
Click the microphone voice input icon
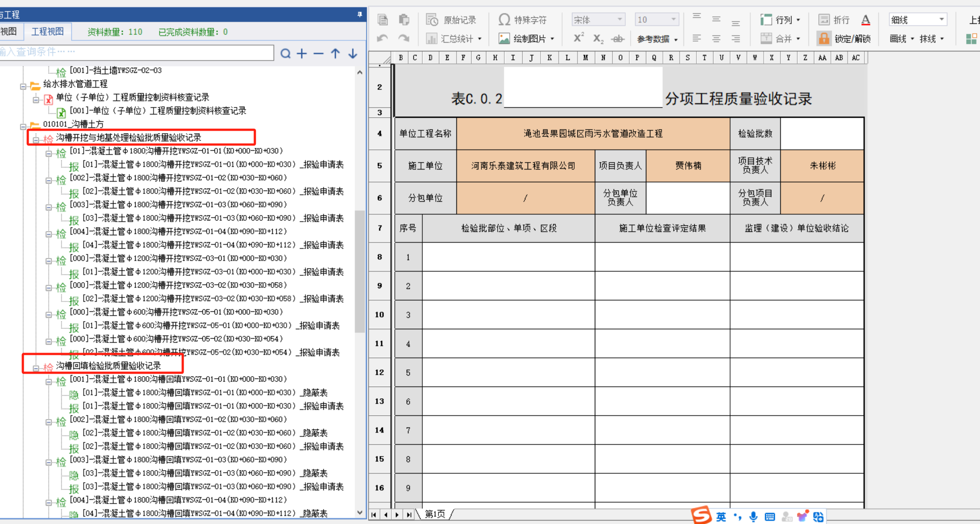pyautogui.click(x=753, y=517)
